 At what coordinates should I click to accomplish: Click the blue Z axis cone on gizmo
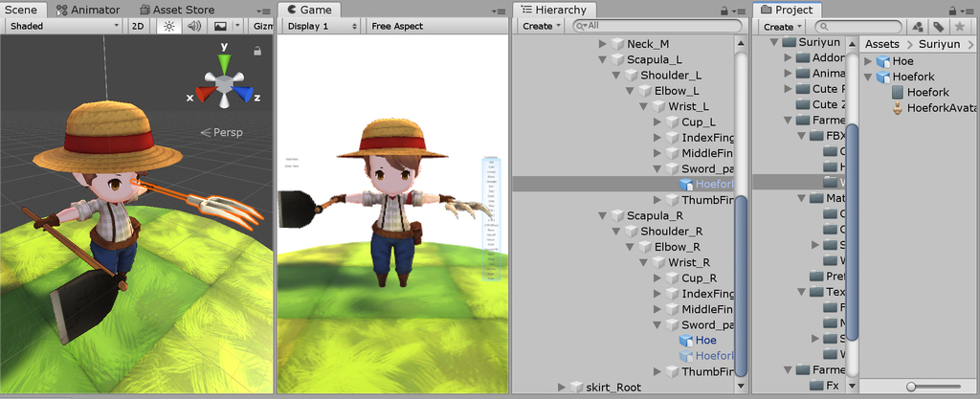coord(243,95)
